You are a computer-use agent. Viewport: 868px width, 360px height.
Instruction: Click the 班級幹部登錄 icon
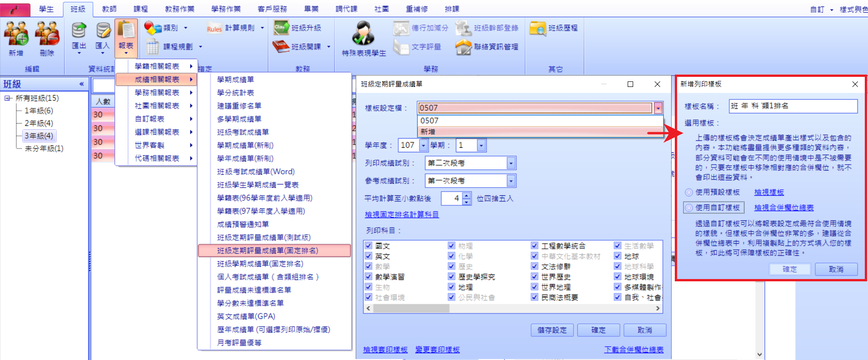[x=463, y=28]
